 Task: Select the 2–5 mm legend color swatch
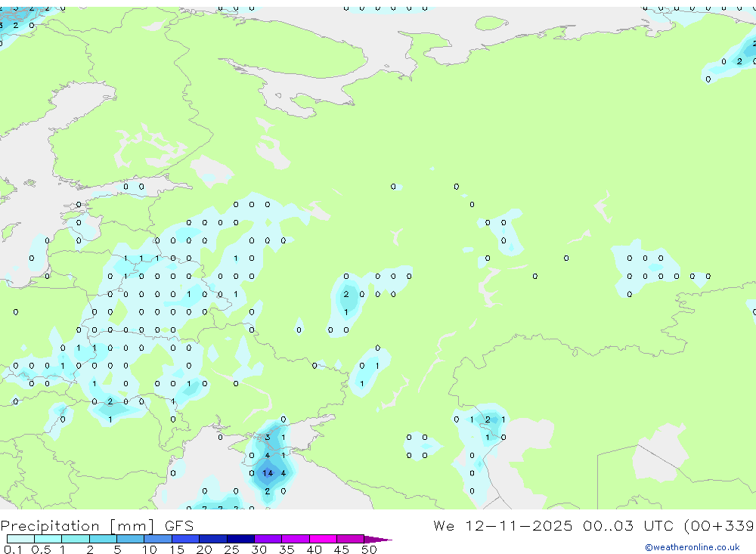103,539
